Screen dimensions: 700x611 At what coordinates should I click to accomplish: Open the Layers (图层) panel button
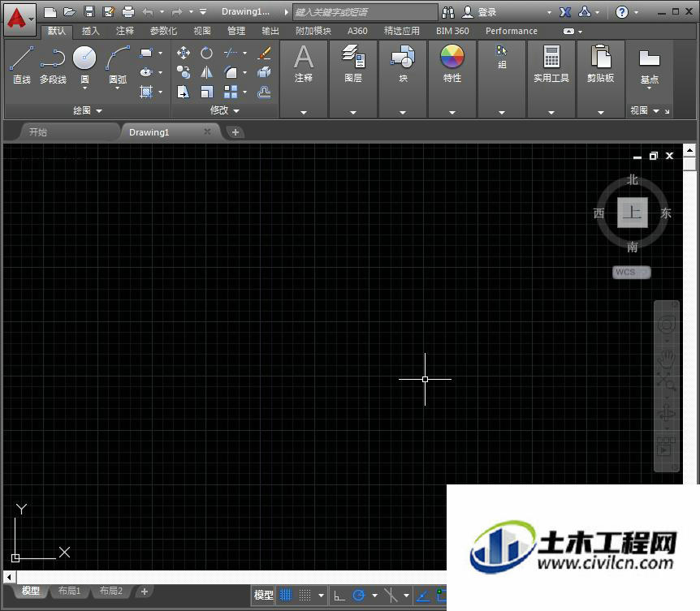pos(353,64)
